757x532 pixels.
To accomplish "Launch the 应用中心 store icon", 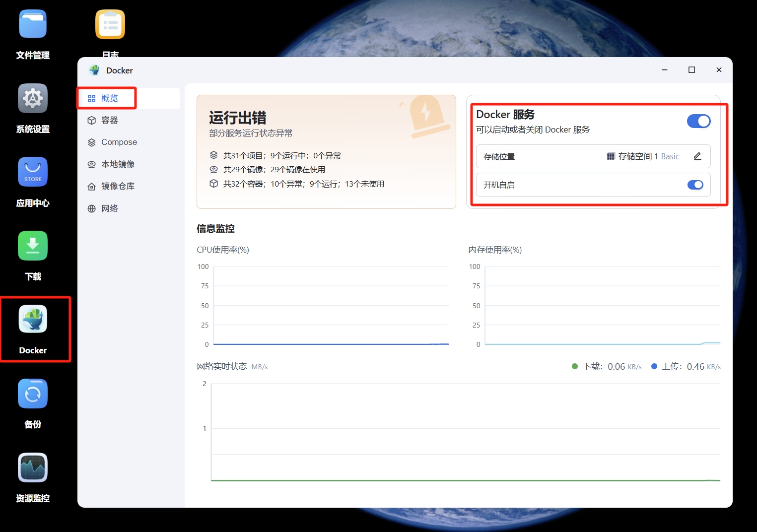I will click(33, 172).
